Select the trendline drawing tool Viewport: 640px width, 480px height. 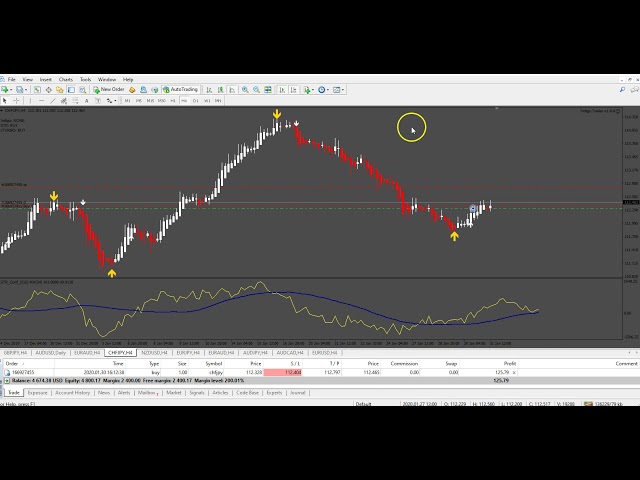(51, 100)
